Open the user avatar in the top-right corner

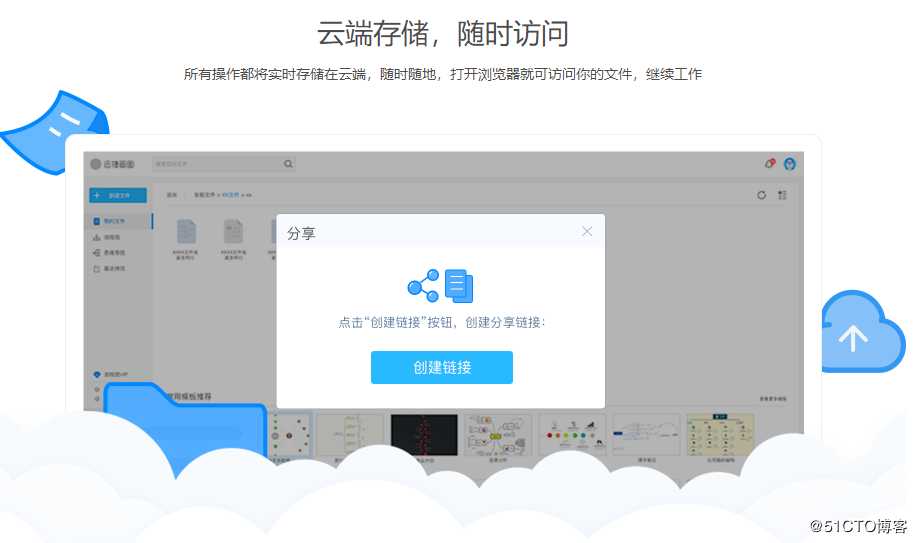pos(790,164)
